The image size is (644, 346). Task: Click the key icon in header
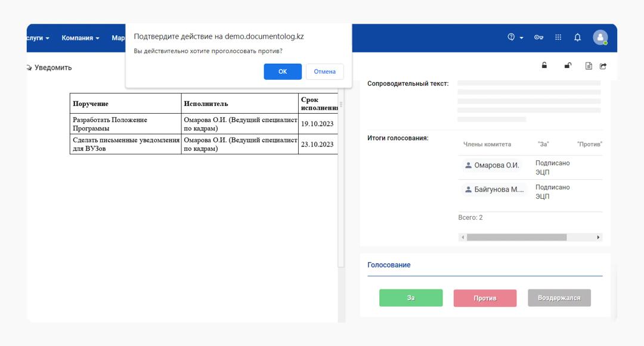pyautogui.click(x=538, y=38)
